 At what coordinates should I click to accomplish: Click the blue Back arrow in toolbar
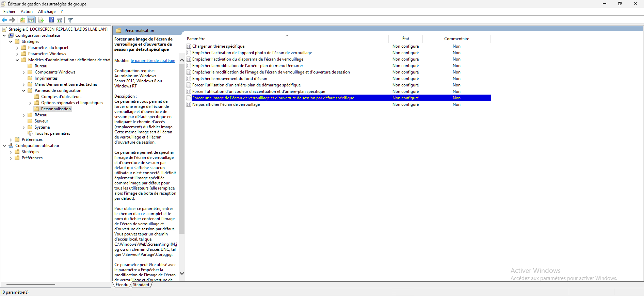pyautogui.click(x=4, y=20)
